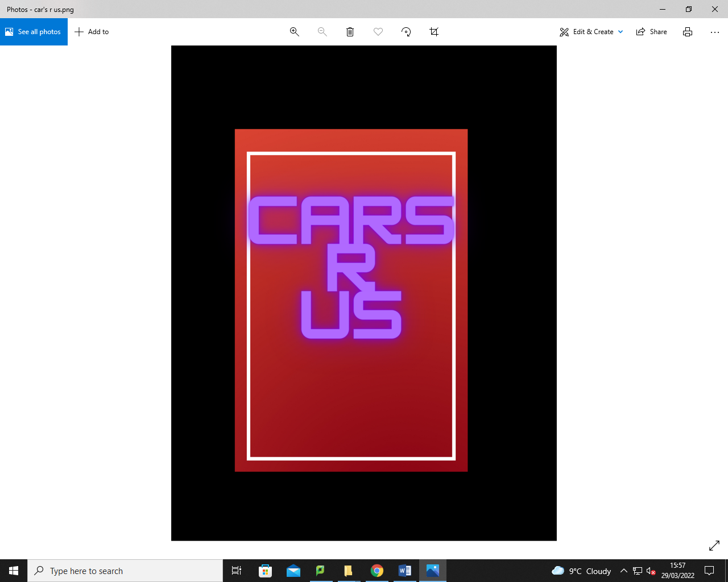
Task: Click the muted volume tray icon
Action: pyautogui.click(x=651, y=571)
